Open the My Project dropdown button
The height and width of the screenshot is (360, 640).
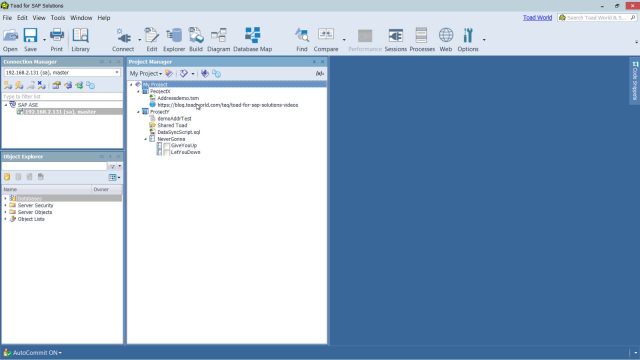[146, 73]
